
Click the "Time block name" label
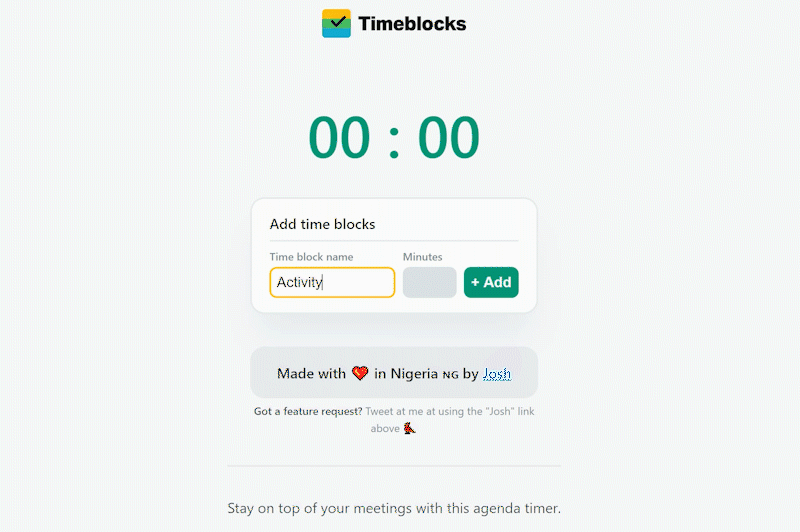(311, 257)
